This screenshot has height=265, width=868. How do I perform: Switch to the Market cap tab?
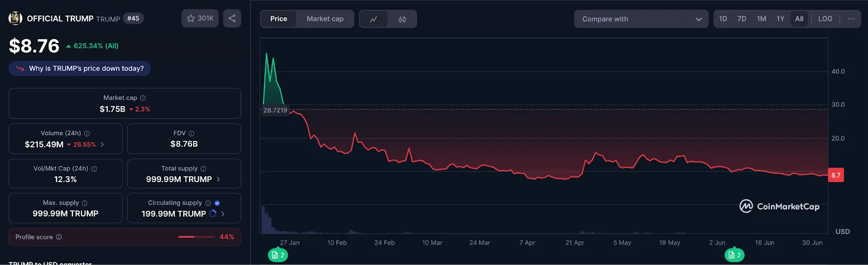pyautogui.click(x=325, y=19)
